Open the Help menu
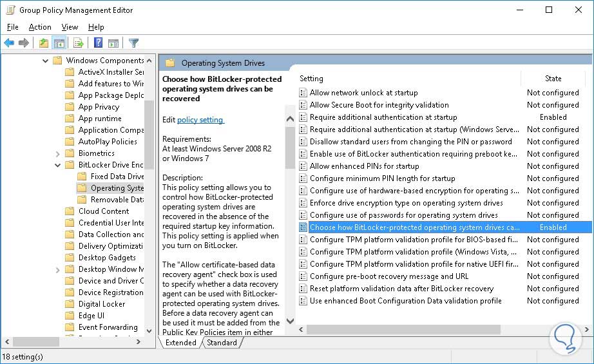The width and height of the screenshot is (594, 364). [96, 27]
